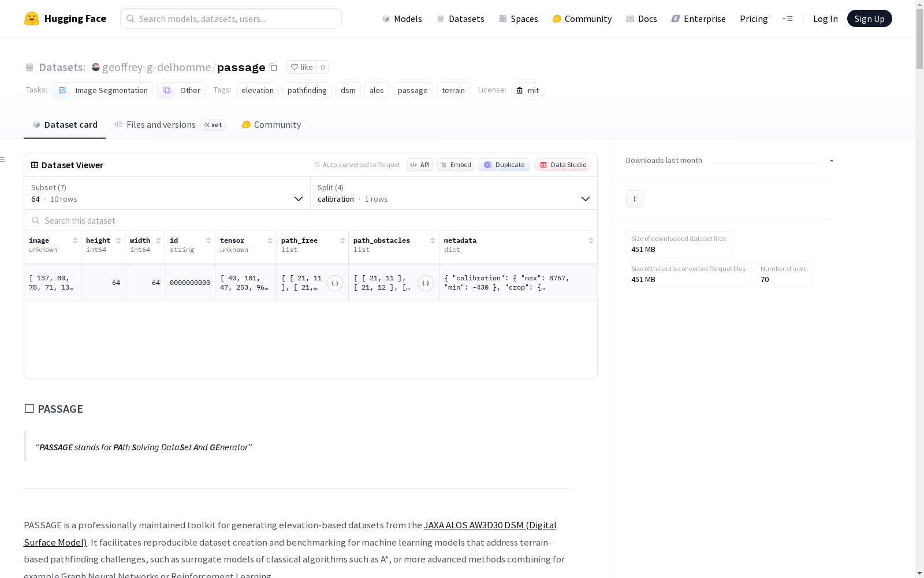924x578 pixels.
Task: Sort by the metadata column
Action: coord(591,240)
